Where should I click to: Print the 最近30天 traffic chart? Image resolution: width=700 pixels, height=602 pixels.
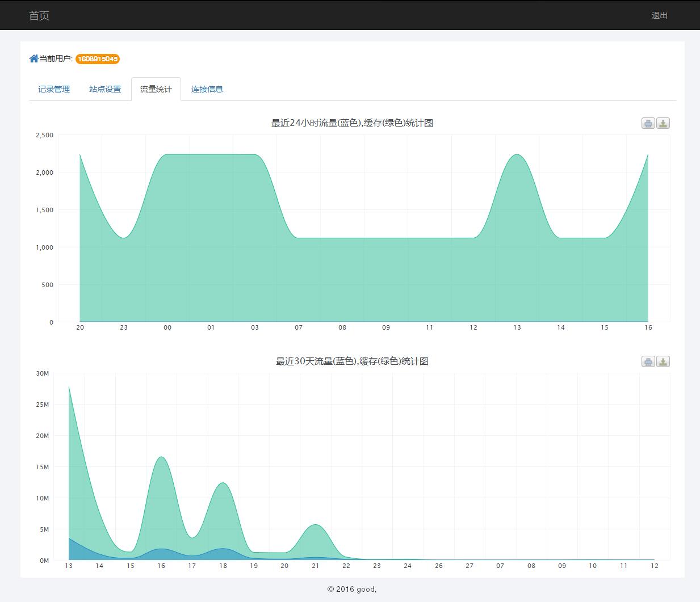pyautogui.click(x=648, y=361)
